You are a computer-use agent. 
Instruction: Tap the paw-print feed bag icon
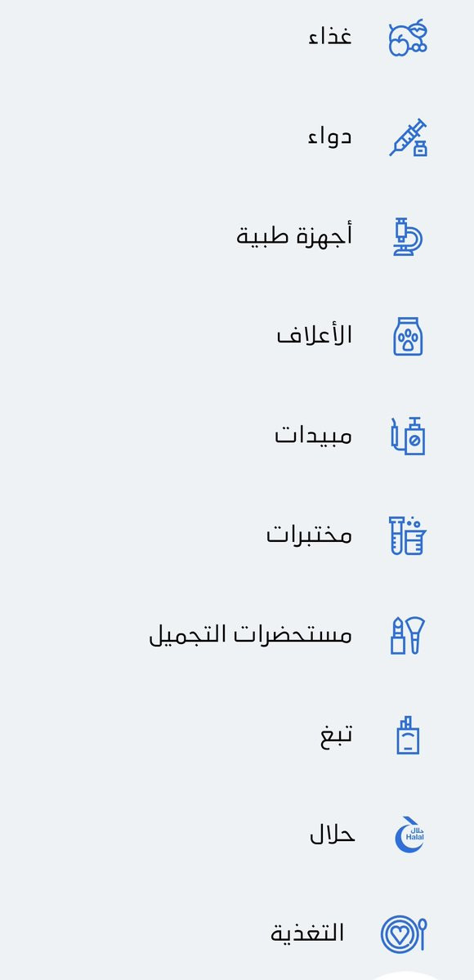click(x=408, y=336)
